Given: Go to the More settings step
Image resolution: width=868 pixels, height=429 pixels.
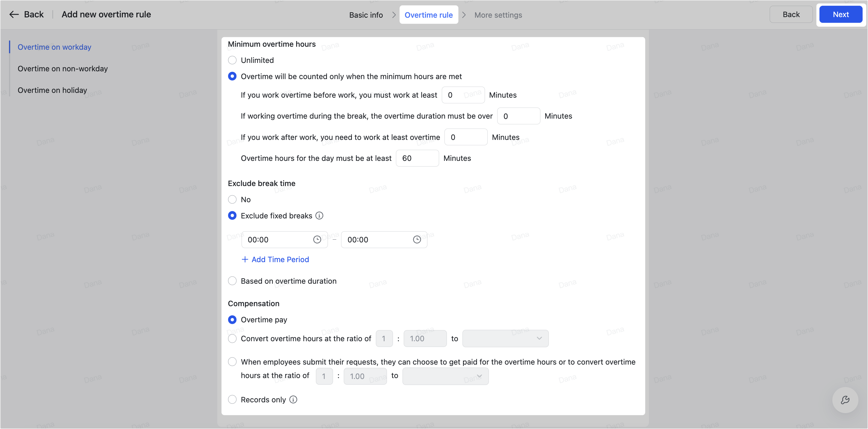Looking at the screenshot, I should pos(498,15).
